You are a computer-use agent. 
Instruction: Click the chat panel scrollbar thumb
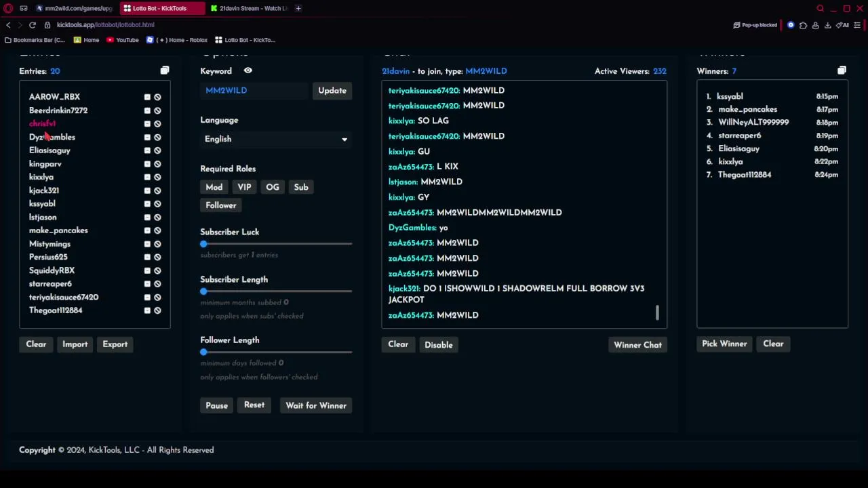click(656, 312)
